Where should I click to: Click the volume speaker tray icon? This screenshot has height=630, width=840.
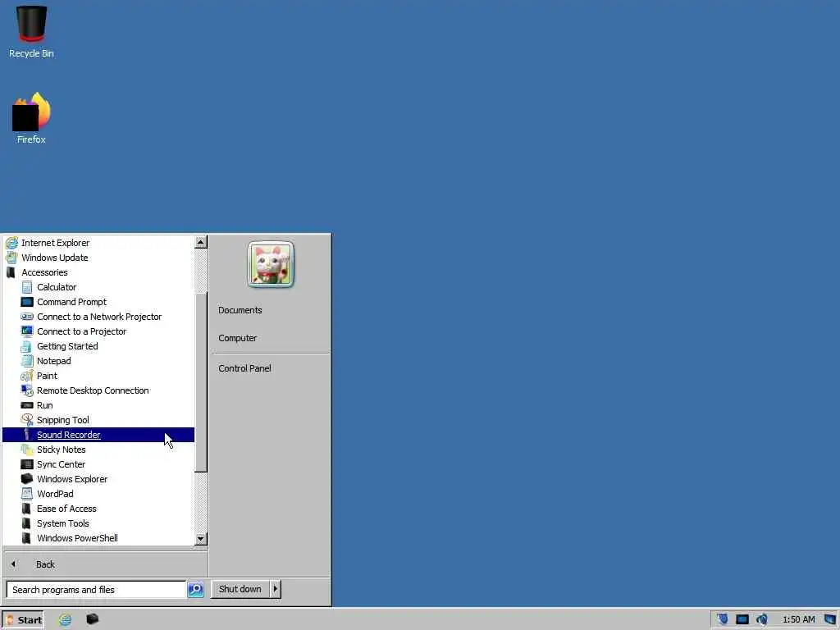[762, 620]
